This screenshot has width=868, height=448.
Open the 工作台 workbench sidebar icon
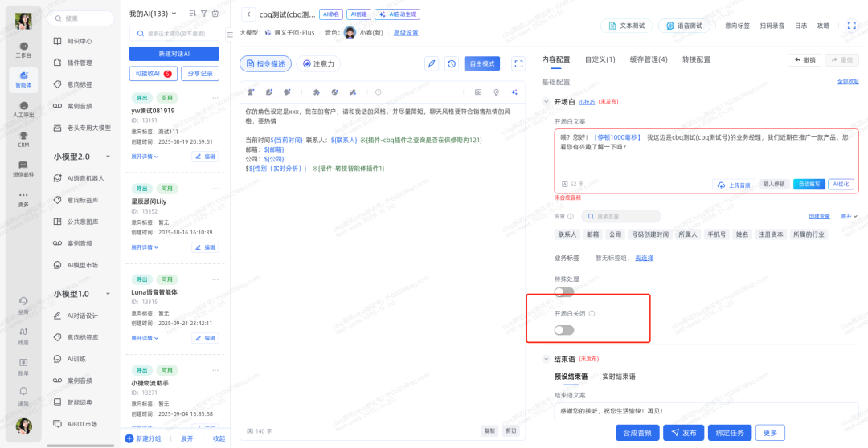click(23, 49)
